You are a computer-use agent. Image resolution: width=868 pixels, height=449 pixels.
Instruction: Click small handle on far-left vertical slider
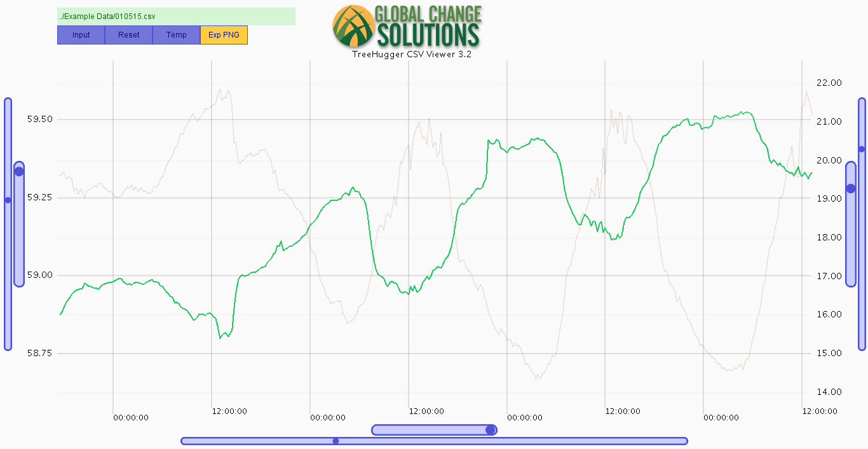(x=8, y=200)
